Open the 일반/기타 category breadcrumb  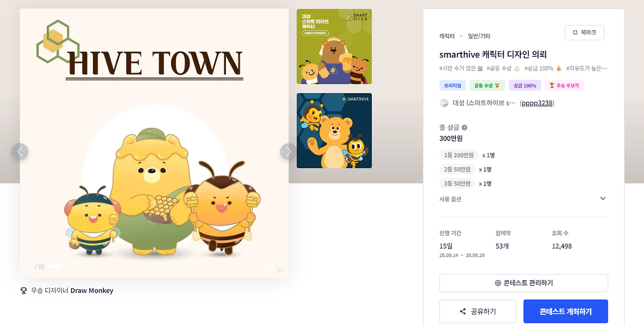[x=479, y=36]
